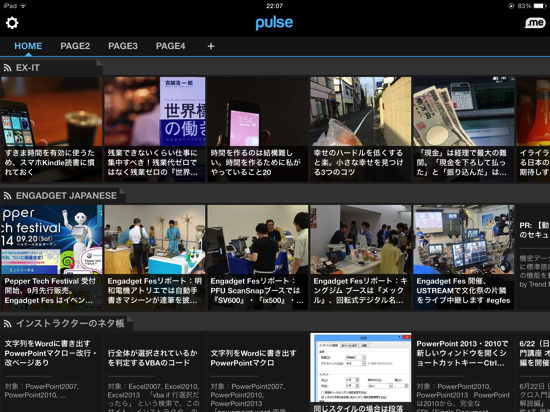Open the 「現金」は経理で最大の難関 article tile
Viewport: 550px width, 412px height.
(464, 129)
